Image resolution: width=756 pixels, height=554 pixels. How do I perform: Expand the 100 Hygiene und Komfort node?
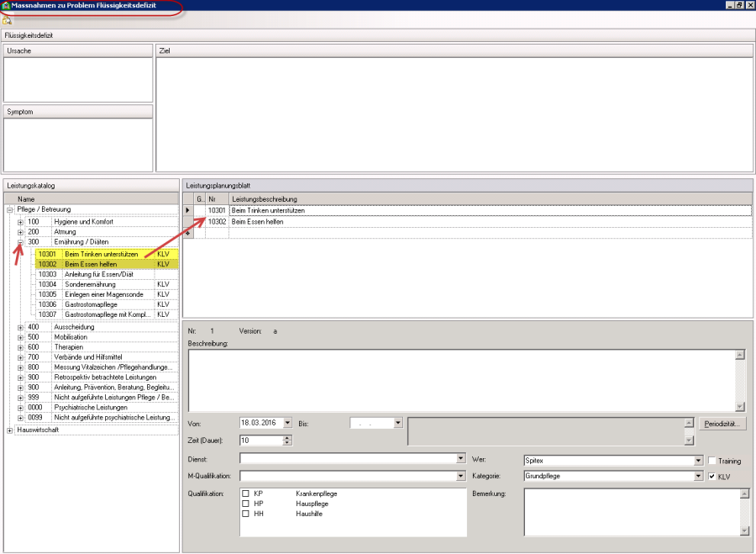click(x=20, y=222)
